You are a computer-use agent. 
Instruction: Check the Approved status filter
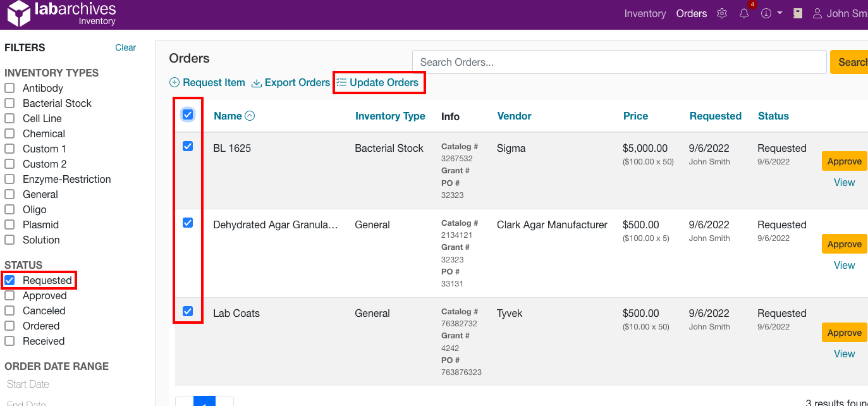pyautogui.click(x=11, y=295)
